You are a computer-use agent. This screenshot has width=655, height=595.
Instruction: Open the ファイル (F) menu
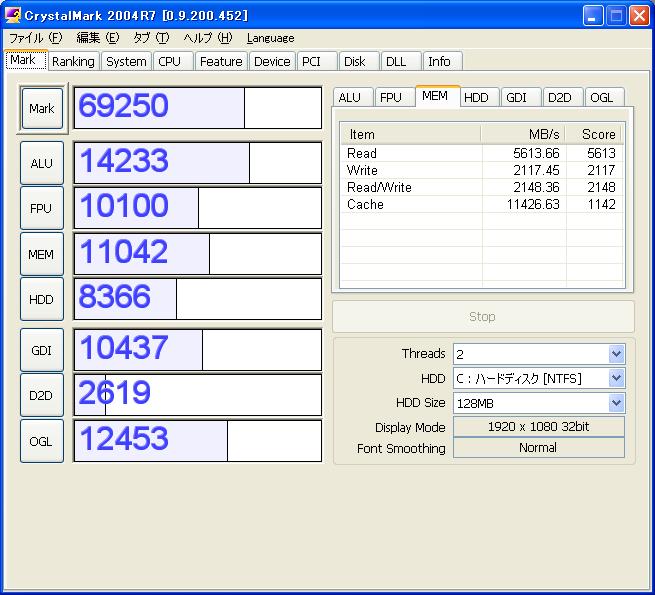tap(36, 38)
